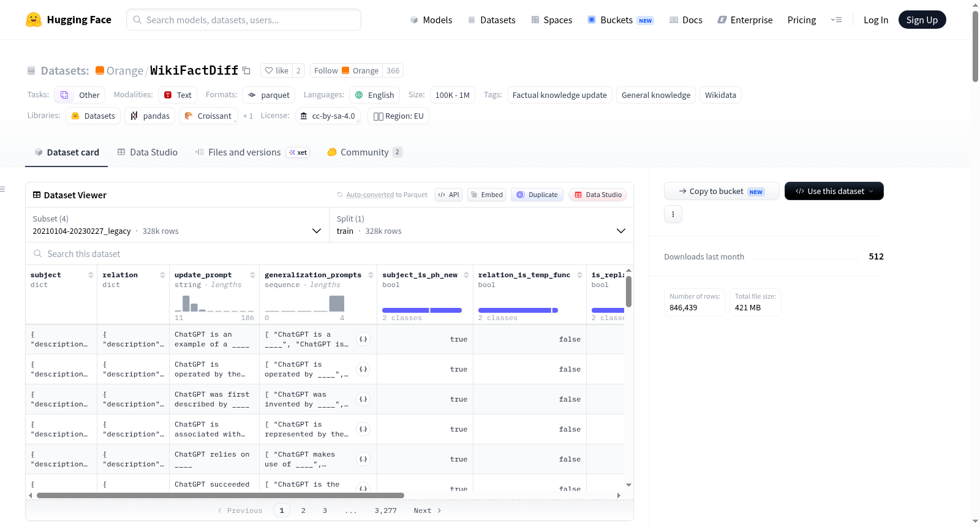Click the Search this dataset field
980x527 pixels.
[330, 253]
